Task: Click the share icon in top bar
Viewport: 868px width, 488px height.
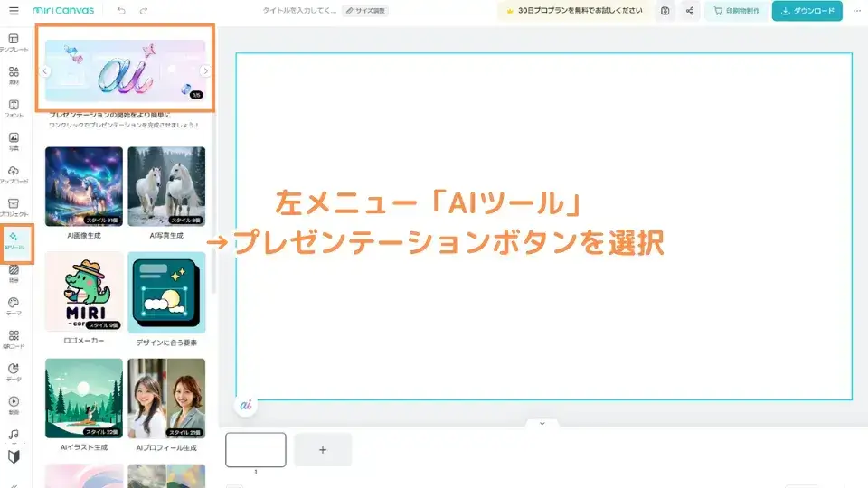Action: point(690,11)
